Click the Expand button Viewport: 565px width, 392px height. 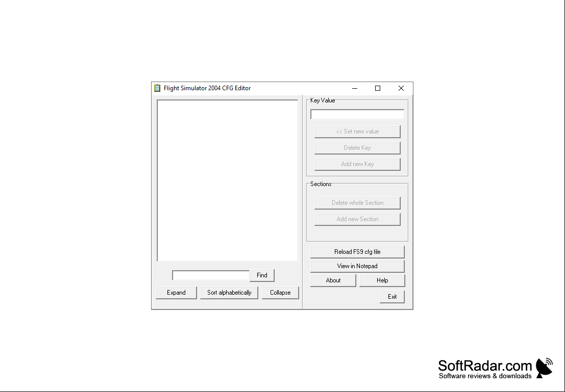tap(176, 293)
